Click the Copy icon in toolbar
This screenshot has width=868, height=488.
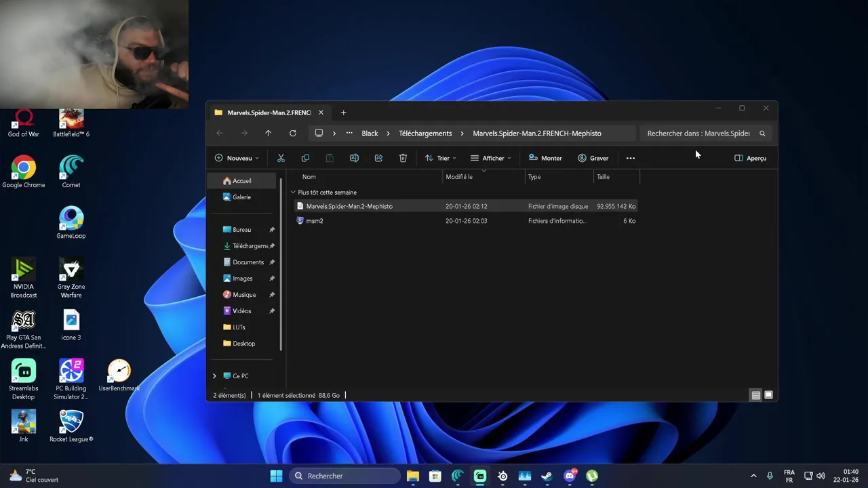(x=305, y=158)
